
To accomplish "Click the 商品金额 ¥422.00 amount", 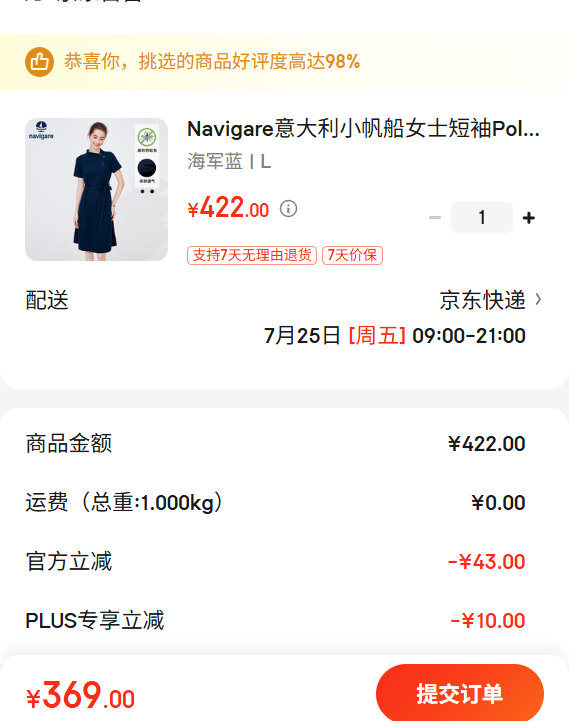I will click(x=487, y=444).
